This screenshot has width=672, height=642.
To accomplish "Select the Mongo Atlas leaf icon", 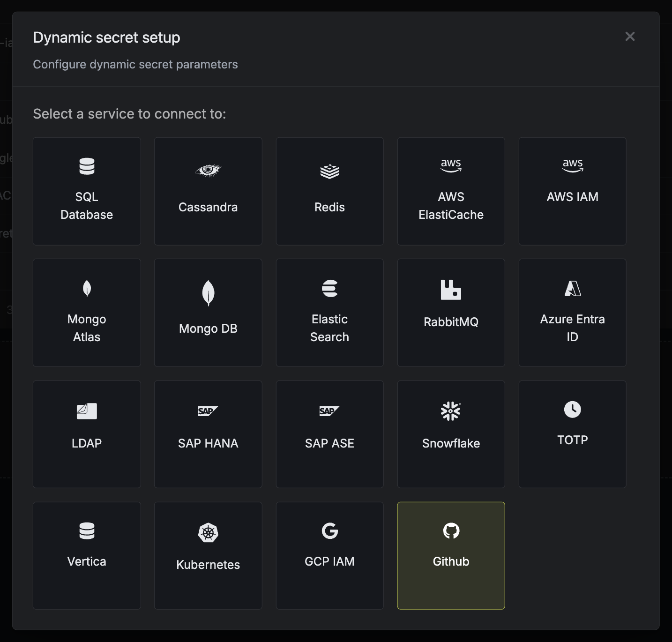I will (x=87, y=288).
